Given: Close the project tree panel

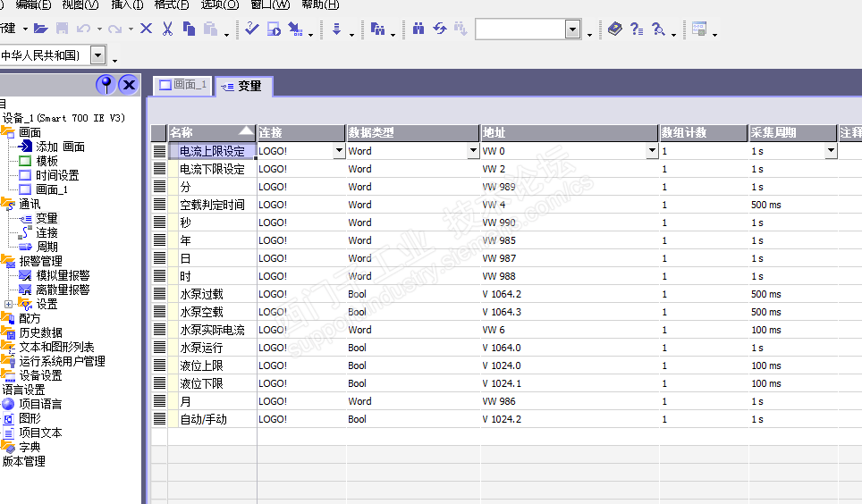Looking at the screenshot, I should coord(129,85).
